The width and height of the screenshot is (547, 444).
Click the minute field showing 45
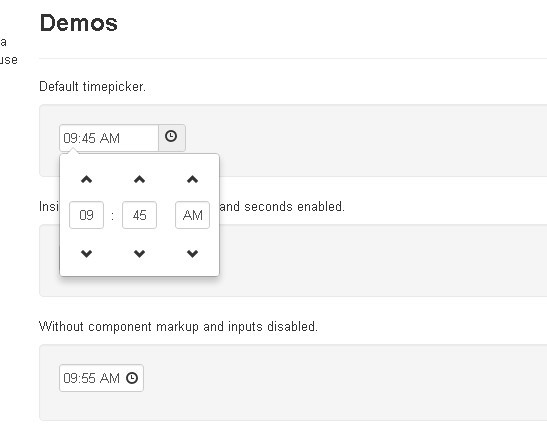click(140, 215)
